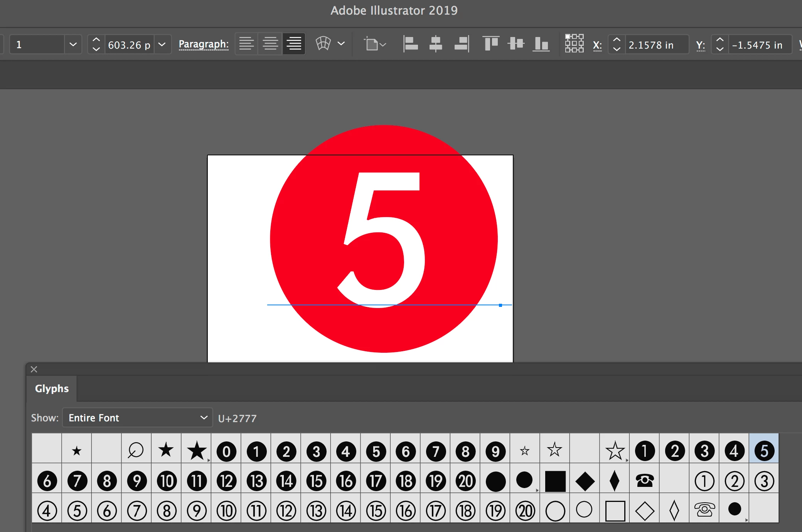Select the black telephone glyph
802x532 pixels.
(x=645, y=481)
